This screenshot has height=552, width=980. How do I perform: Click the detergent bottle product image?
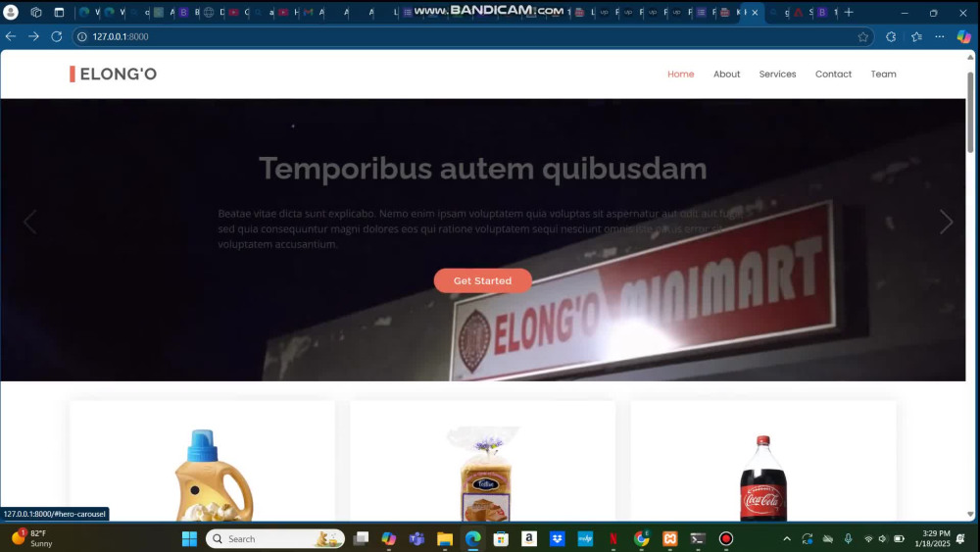213,476
